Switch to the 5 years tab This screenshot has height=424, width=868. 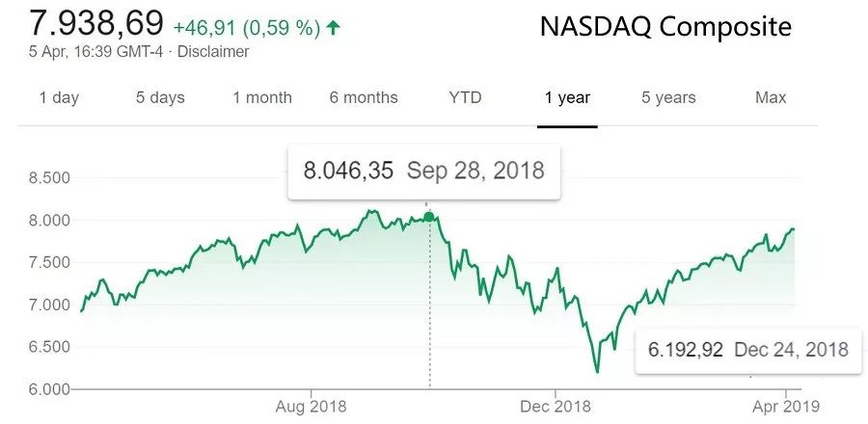click(x=668, y=97)
